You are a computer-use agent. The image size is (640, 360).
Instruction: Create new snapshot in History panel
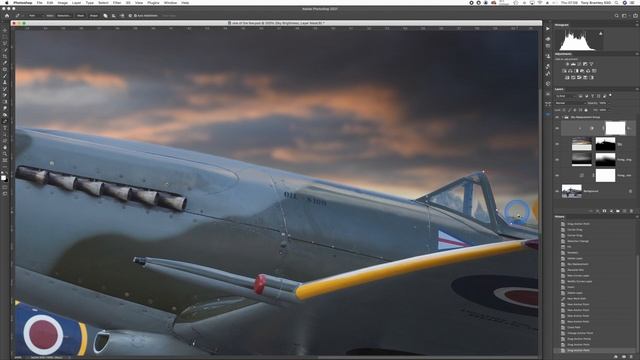click(624, 356)
